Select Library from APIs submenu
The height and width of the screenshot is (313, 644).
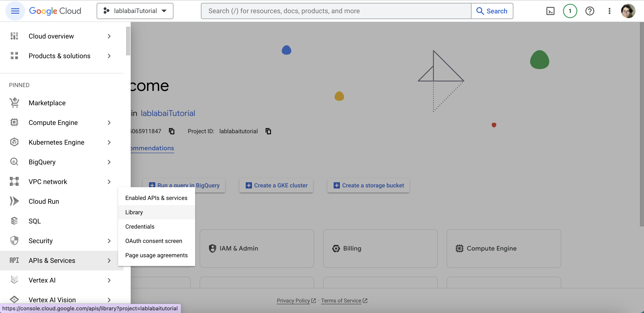coord(134,212)
